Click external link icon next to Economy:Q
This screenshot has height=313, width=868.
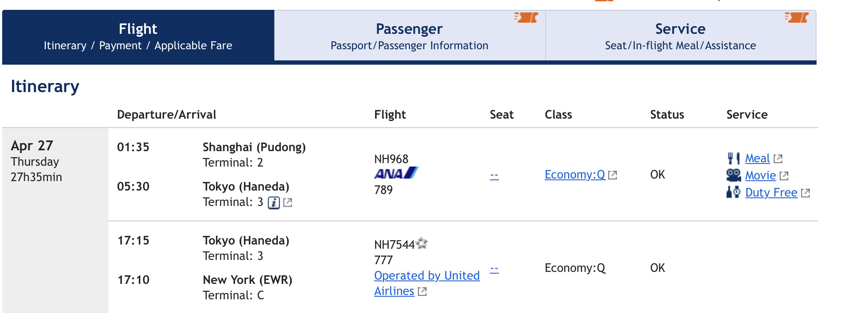click(x=613, y=175)
